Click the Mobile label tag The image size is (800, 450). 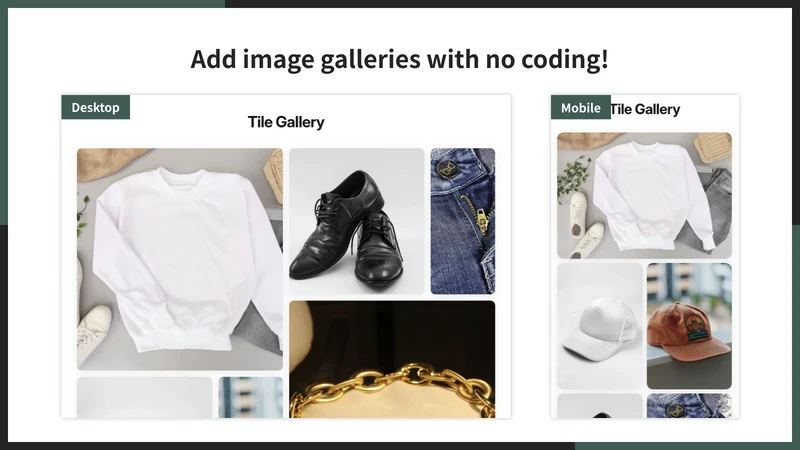581,108
